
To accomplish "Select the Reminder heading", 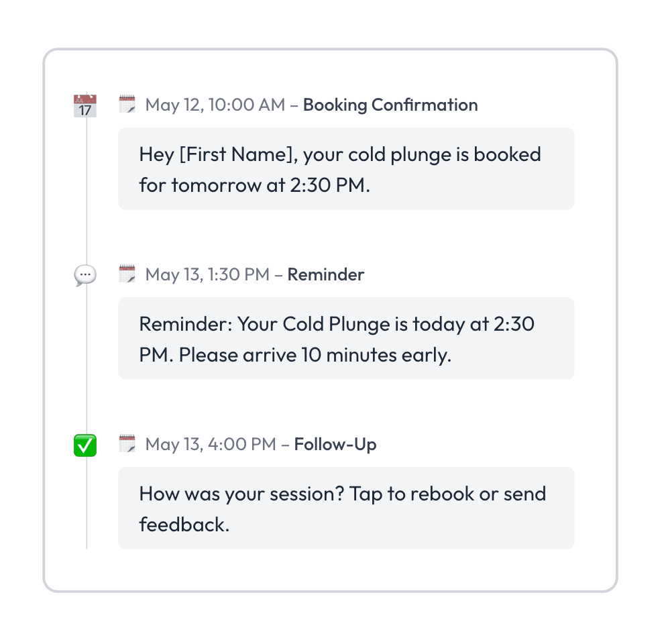I will coord(326,275).
